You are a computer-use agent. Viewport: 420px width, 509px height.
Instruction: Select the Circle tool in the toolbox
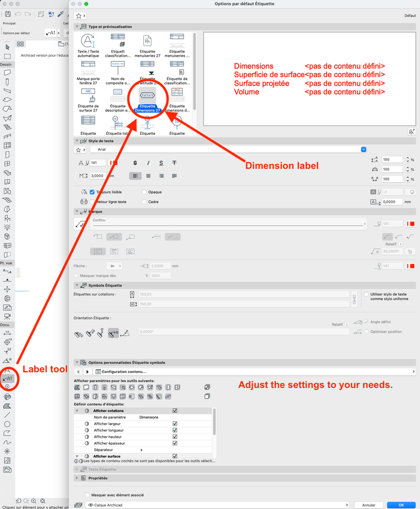[x=7, y=424]
